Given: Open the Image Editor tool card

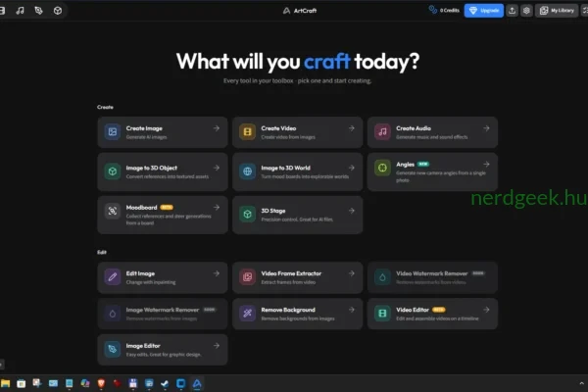Looking at the screenshot, I should point(163,350).
